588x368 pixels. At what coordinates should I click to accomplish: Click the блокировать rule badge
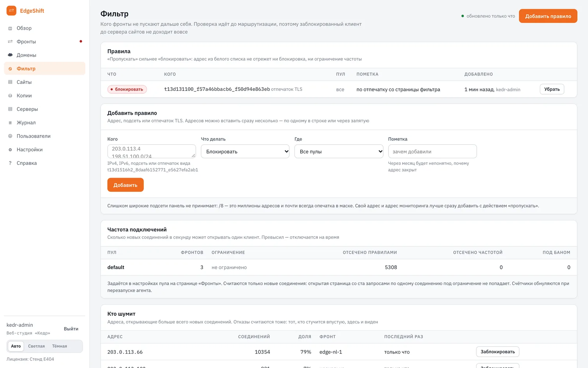click(127, 89)
